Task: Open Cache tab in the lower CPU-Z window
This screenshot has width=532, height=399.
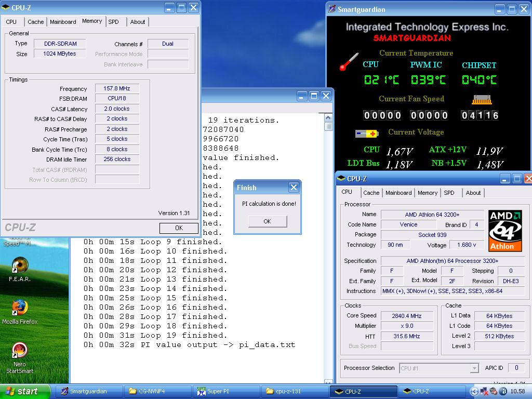Action: (x=371, y=193)
